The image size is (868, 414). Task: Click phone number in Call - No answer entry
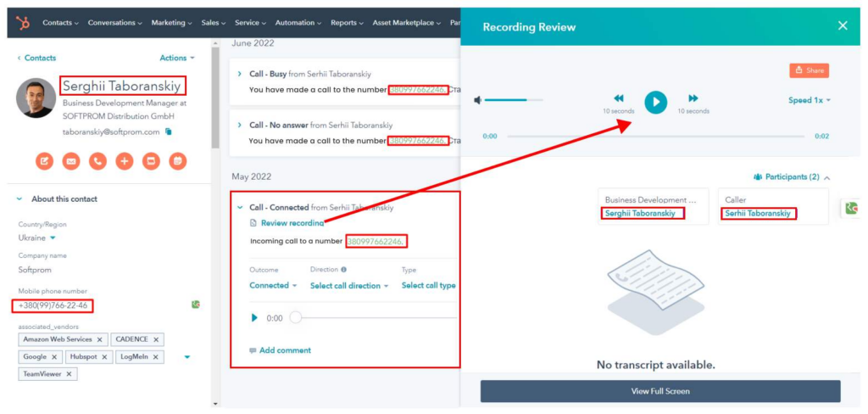[417, 141]
